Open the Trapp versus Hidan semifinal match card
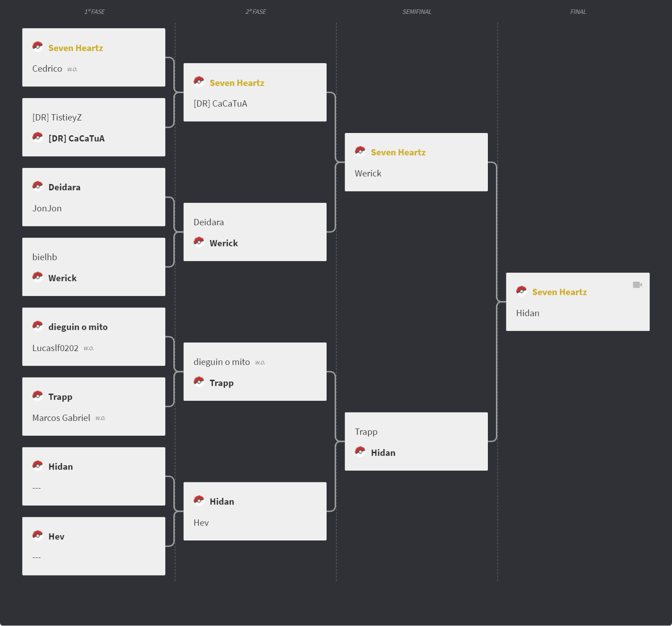 tap(416, 442)
